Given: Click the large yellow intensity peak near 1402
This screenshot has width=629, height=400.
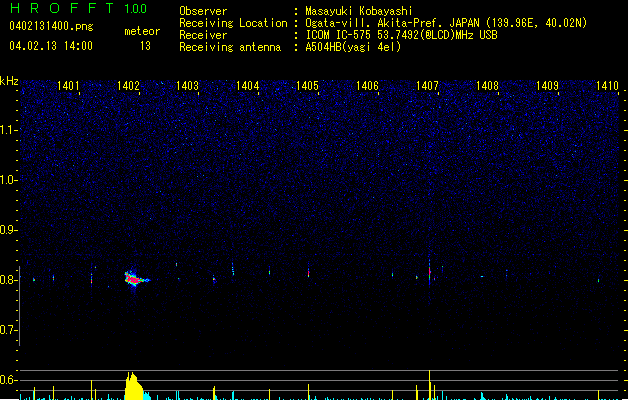Looking at the screenshot, I should [x=134, y=386].
